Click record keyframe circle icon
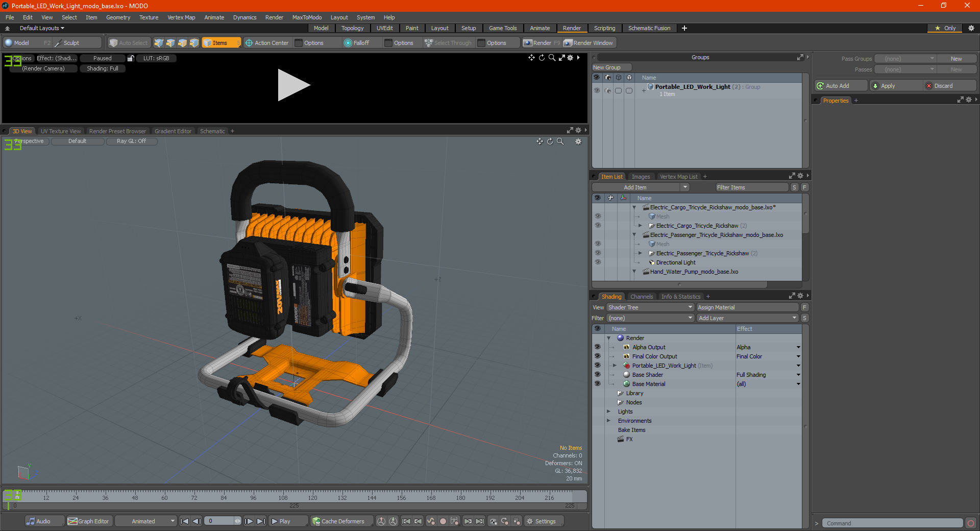This screenshot has width=980, height=531. tap(443, 521)
